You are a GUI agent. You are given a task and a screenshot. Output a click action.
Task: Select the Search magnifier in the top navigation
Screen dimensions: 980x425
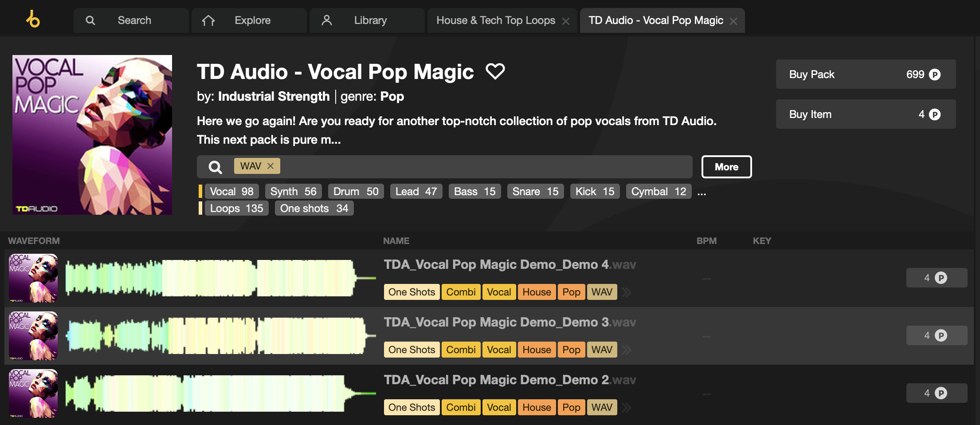coord(91,20)
